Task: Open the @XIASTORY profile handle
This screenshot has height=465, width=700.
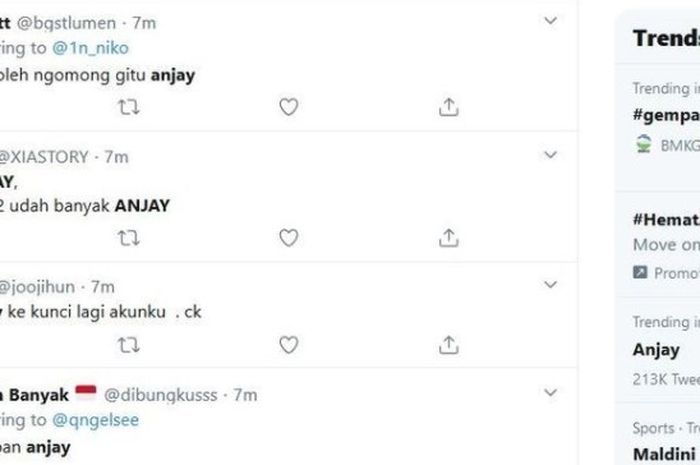Action: (44, 157)
